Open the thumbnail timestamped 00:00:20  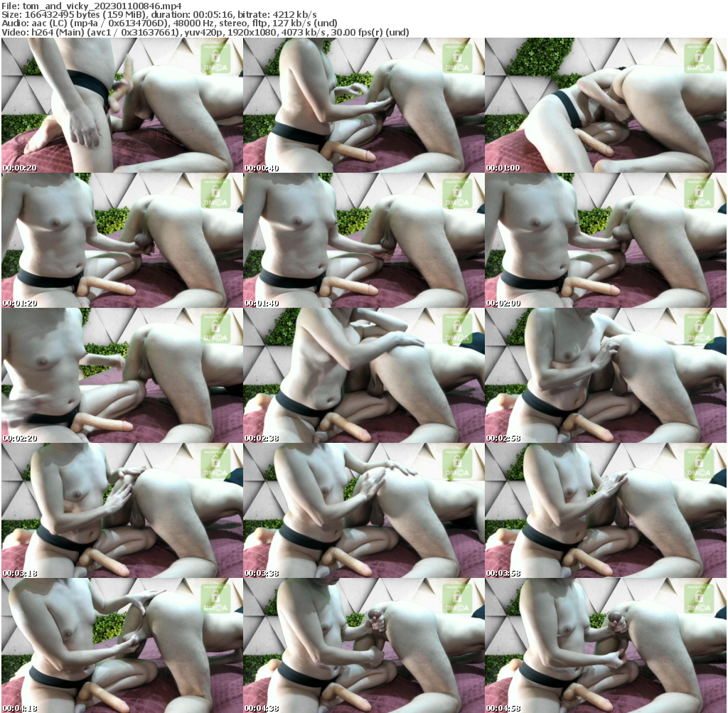[x=122, y=105]
